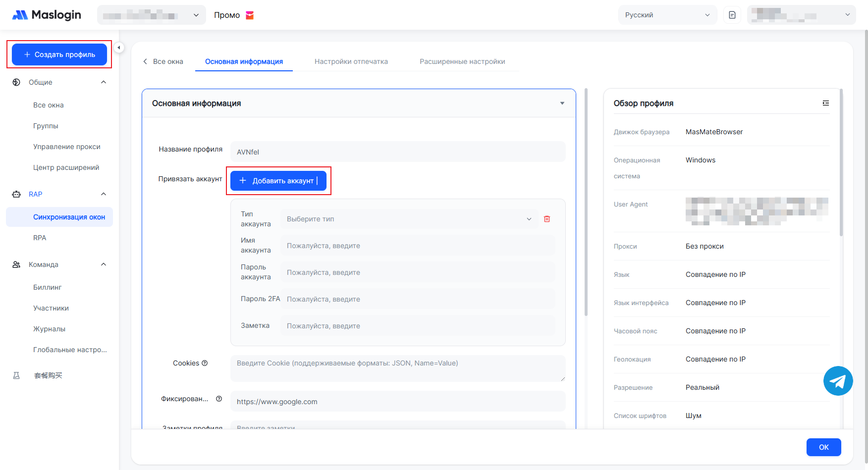The height and width of the screenshot is (470, 868).
Task: Open Управление прокси in sidebar
Action: pyautogui.click(x=67, y=147)
